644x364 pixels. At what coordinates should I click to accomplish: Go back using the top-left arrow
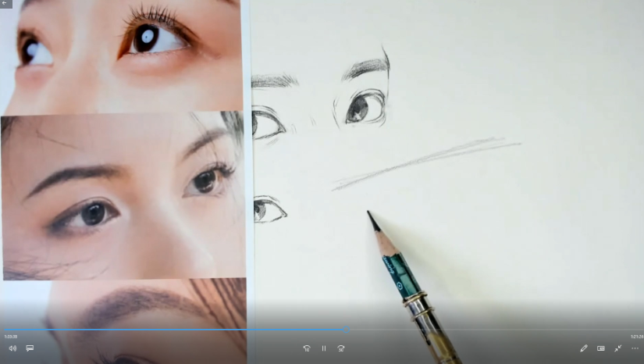(5, 3)
